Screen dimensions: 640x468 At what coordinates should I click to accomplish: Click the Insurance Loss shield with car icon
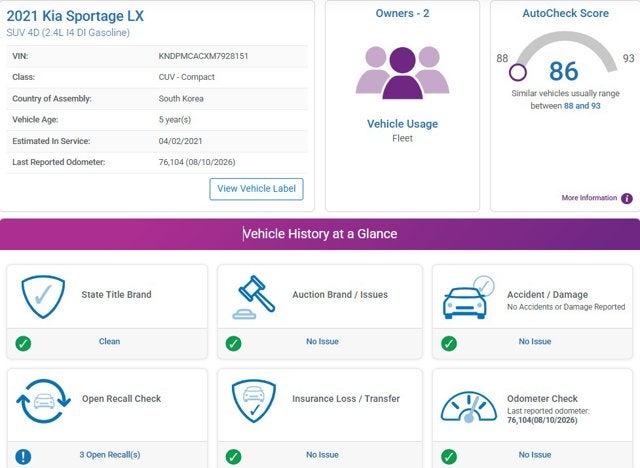click(253, 401)
